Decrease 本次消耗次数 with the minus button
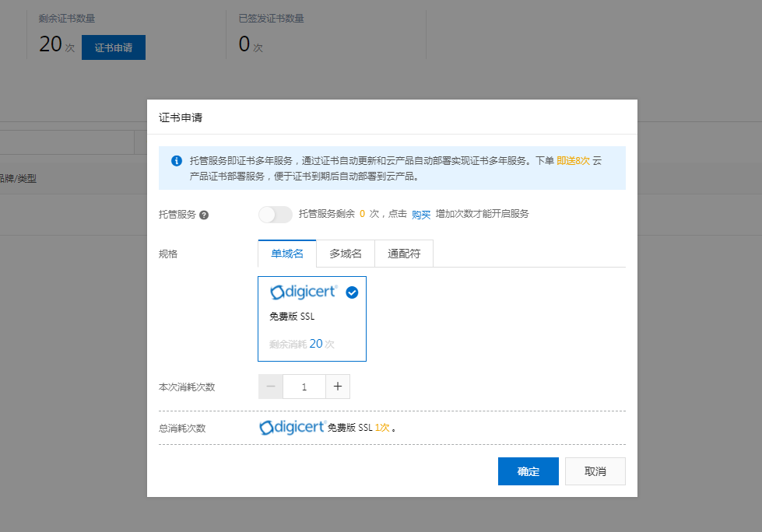The height and width of the screenshot is (532, 762). (x=271, y=387)
